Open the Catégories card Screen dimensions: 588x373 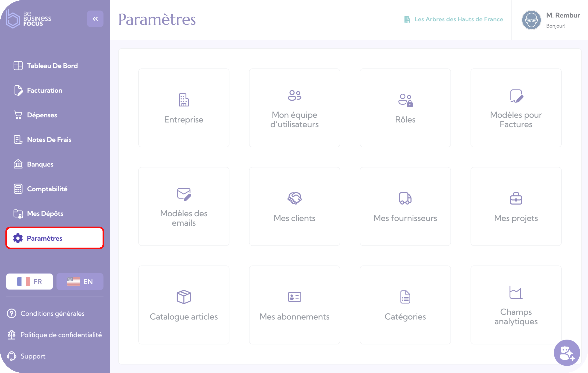click(x=405, y=305)
